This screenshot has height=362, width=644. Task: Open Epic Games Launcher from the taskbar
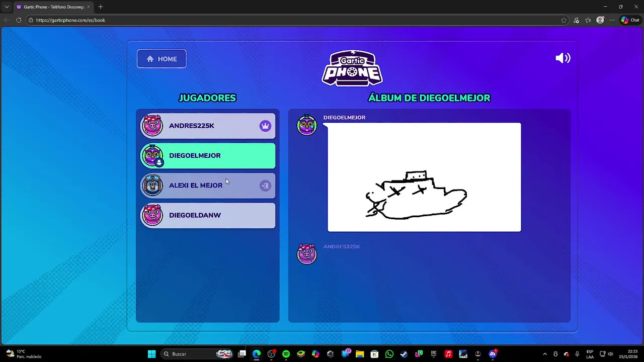click(434, 354)
